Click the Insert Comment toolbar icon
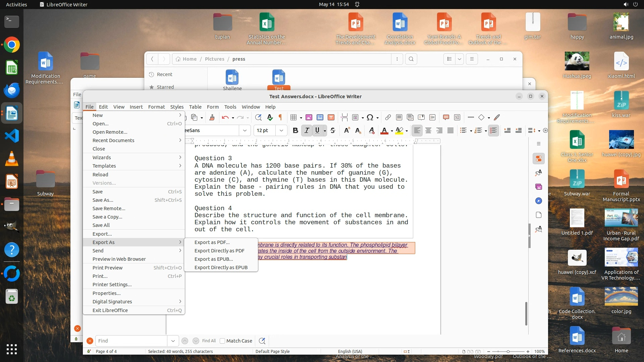 point(446,117)
